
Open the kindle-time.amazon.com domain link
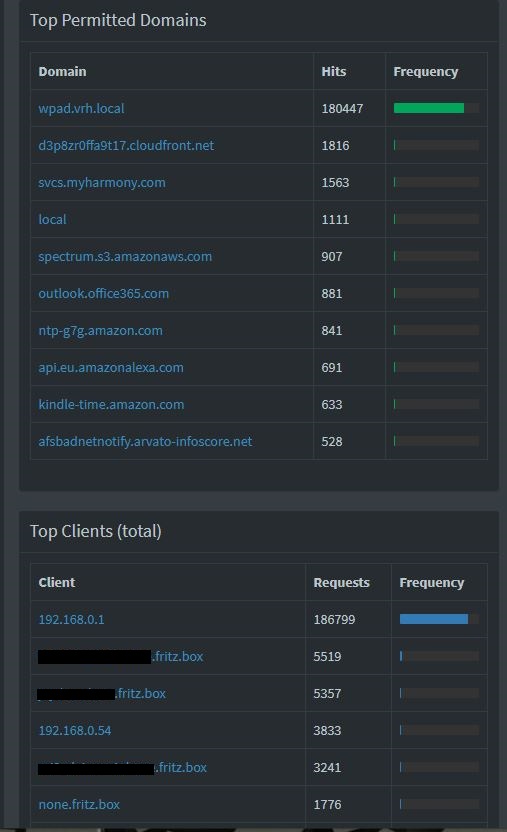click(111, 404)
